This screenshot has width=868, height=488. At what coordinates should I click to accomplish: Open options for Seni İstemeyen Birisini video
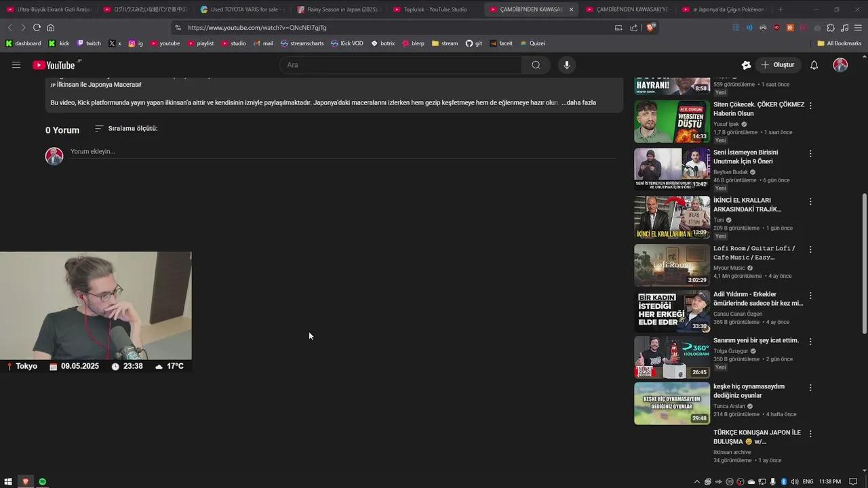pyautogui.click(x=810, y=154)
